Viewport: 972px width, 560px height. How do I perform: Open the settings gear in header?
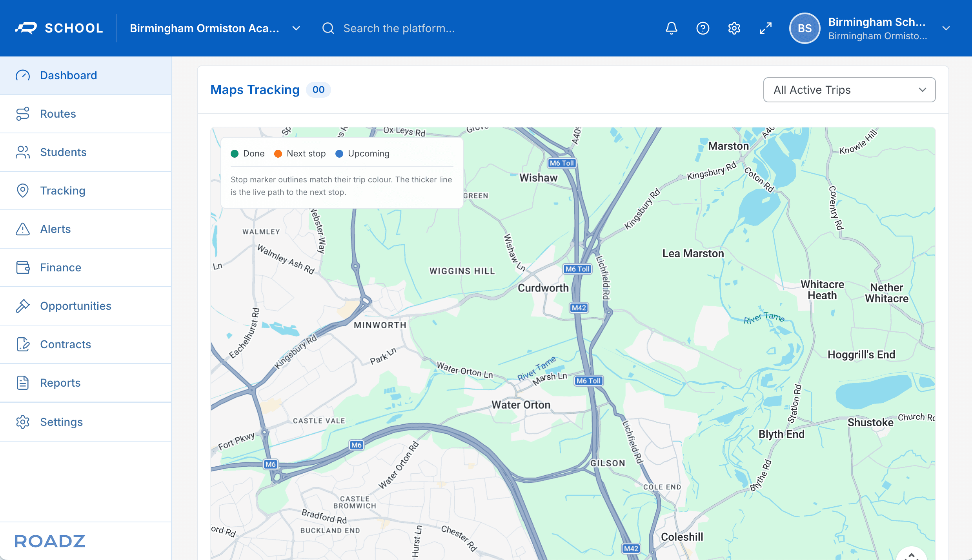pyautogui.click(x=734, y=28)
